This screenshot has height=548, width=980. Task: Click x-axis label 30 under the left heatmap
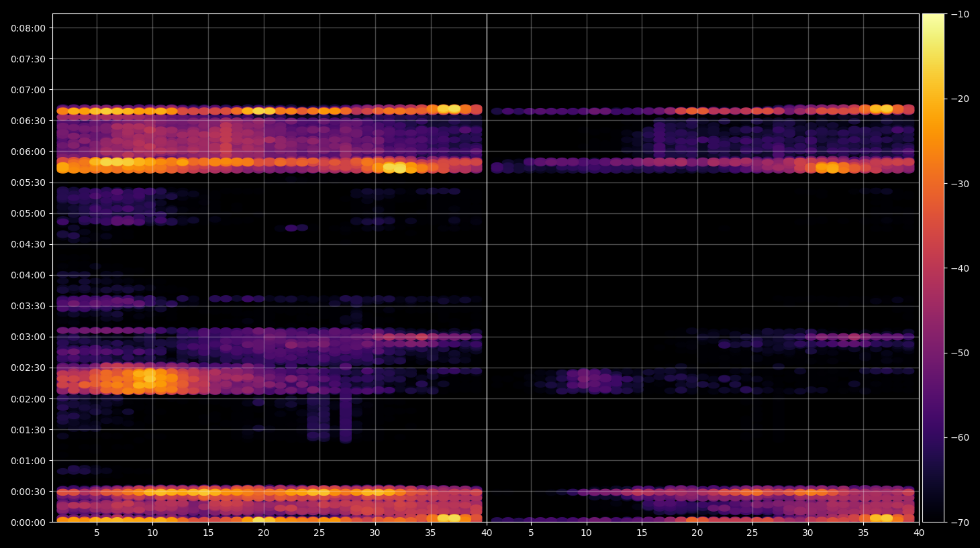point(375,533)
